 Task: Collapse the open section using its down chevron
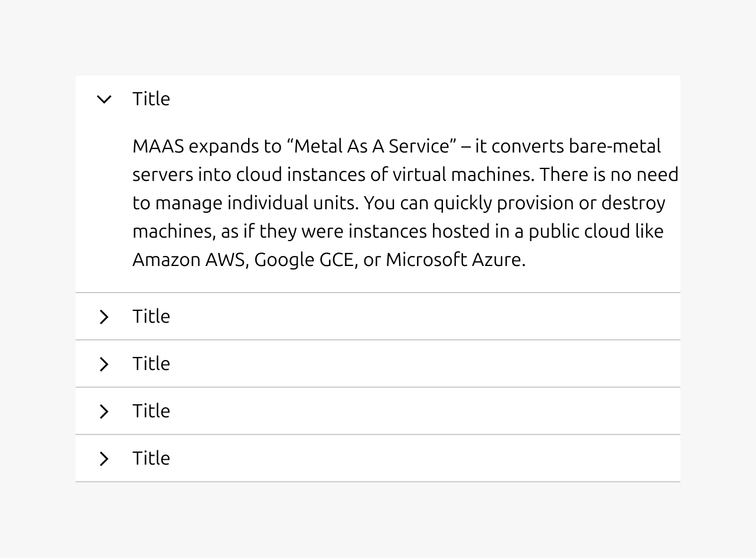104,99
